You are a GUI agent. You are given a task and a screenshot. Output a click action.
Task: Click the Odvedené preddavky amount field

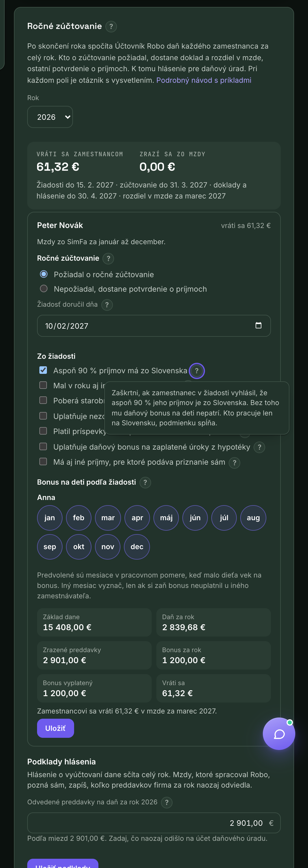tap(154, 823)
